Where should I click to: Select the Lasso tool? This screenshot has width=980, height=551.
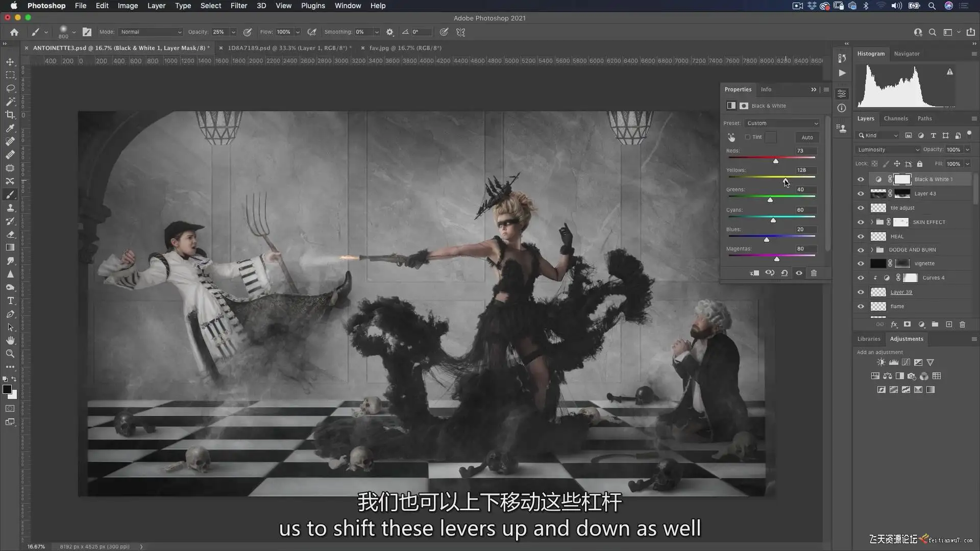(10, 88)
